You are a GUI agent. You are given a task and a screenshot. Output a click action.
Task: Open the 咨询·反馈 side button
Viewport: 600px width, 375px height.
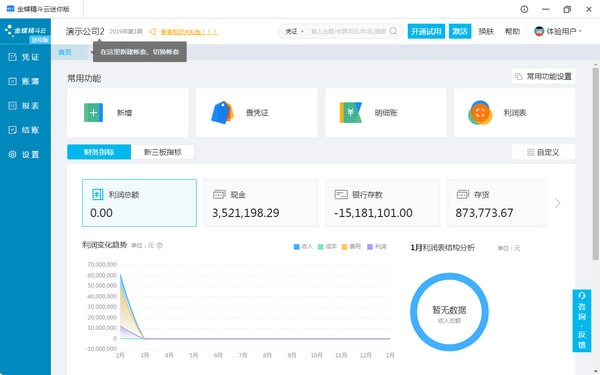(582, 321)
